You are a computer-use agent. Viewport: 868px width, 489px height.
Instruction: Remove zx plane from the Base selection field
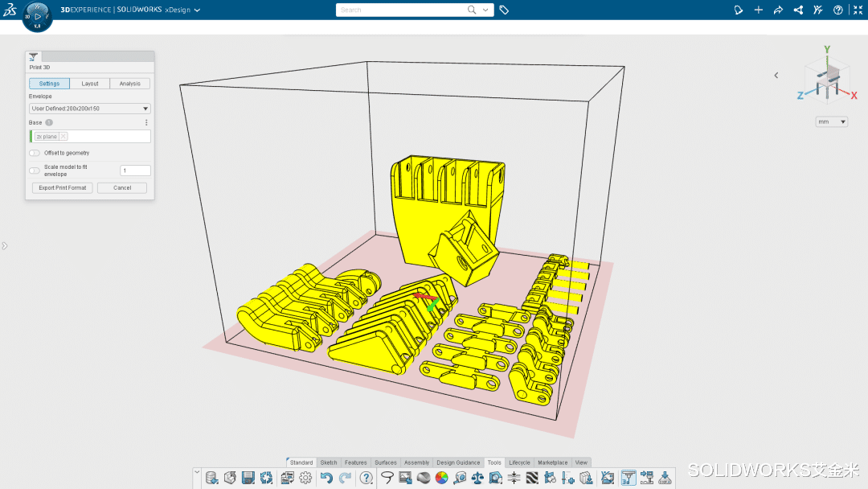(x=63, y=136)
